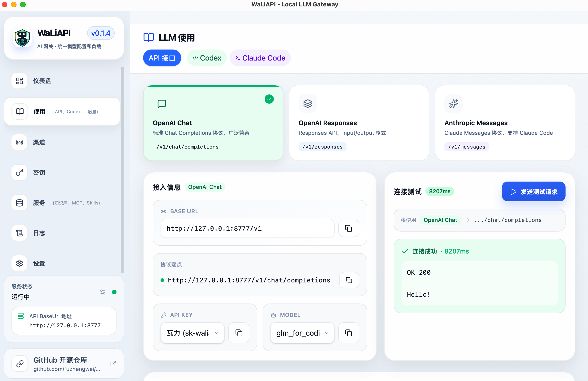Screen dimensions: 588x381
Task: Open the 服务 database icon
Action: click(19, 203)
